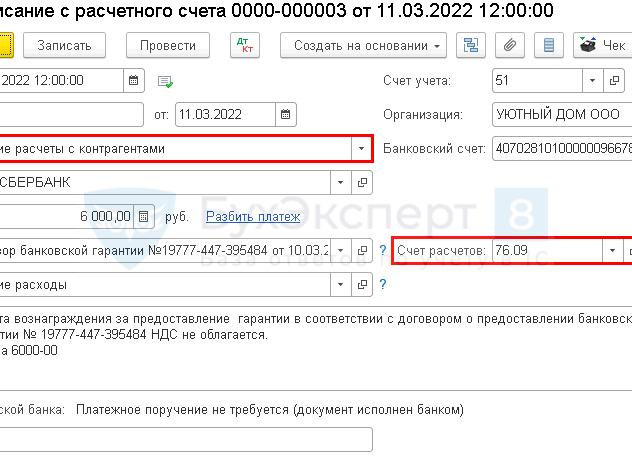This screenshot has height=459, width=632.
Task: Open the Создать на основании dropdown
Action: point(363,45)
